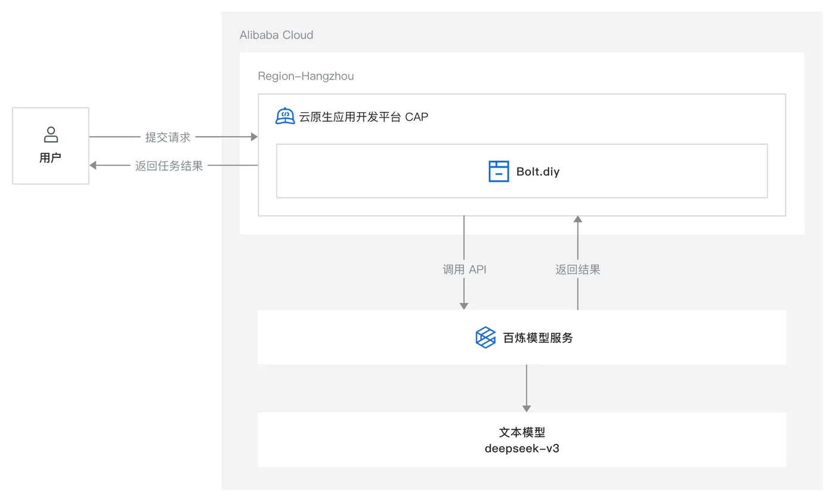Image resolution: width=835 pixels, height=504 pixels.
Task: Click the CAP platform cap icon
Action: (x=285, y=116)
